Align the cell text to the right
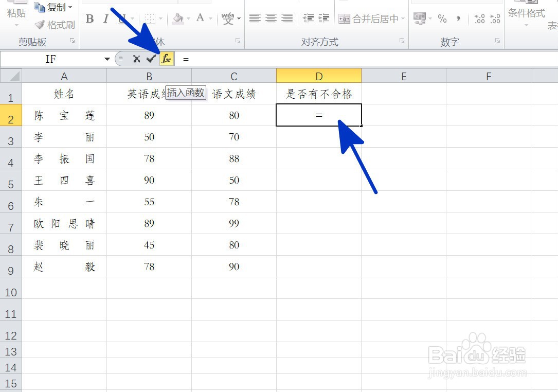Screen dimensions: 558x392 click(287, 18)
